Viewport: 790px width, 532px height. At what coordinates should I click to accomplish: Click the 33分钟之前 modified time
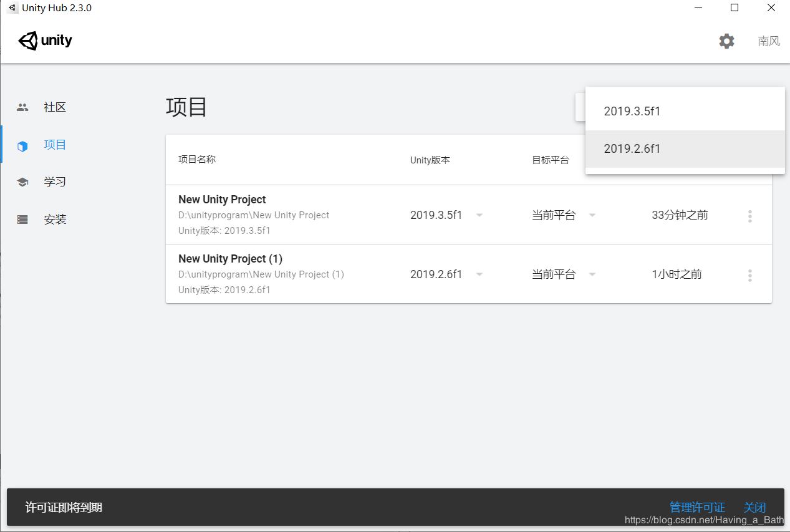pyautogui.click(x=680, y=215)
